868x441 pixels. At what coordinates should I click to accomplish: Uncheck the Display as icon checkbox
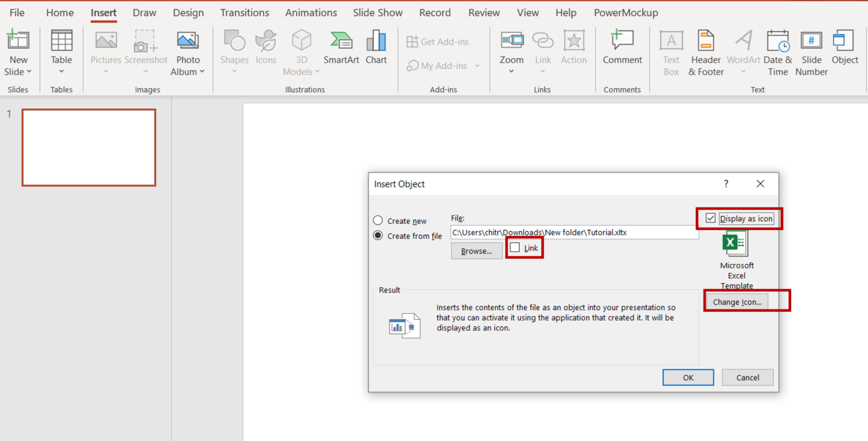[711, 219]
